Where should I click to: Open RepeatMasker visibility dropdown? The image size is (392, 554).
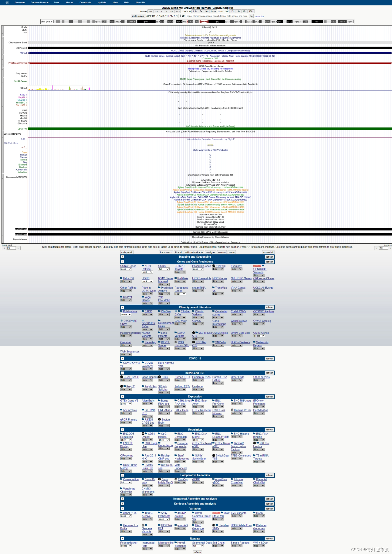pos(126,546)
